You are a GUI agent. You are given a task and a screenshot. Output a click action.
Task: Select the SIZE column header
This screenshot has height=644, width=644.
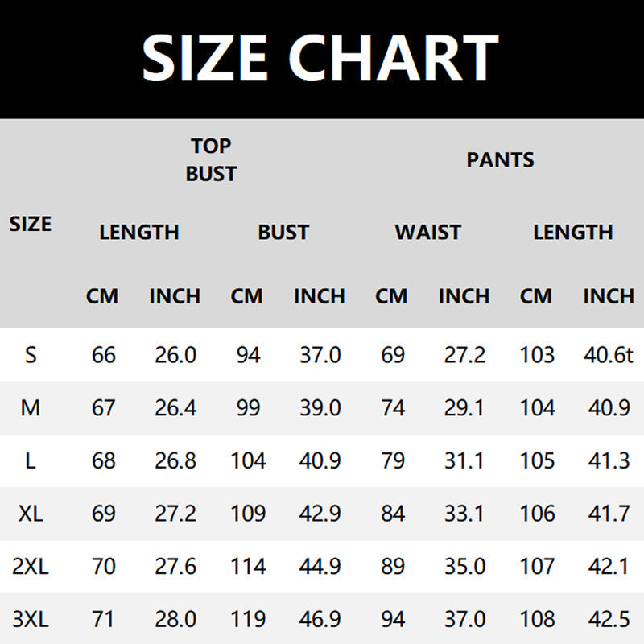tap(31, 224)
